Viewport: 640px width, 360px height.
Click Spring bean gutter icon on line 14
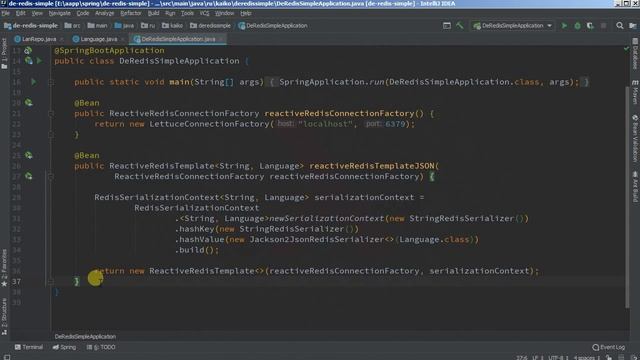pos(29,61)
